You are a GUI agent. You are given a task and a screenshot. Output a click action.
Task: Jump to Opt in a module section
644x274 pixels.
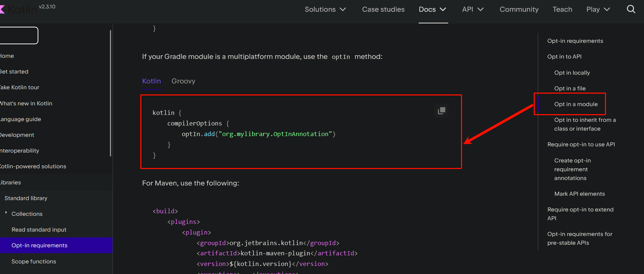click(576, 104)
